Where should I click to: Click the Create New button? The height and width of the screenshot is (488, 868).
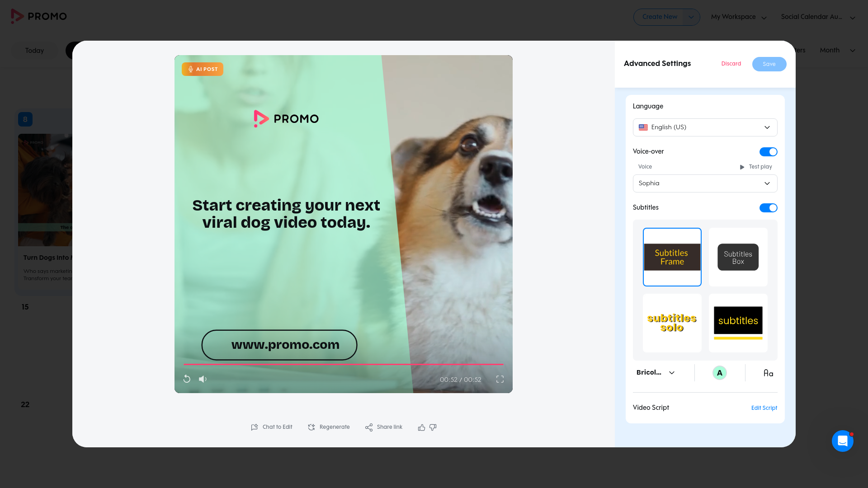pos(660,17)
